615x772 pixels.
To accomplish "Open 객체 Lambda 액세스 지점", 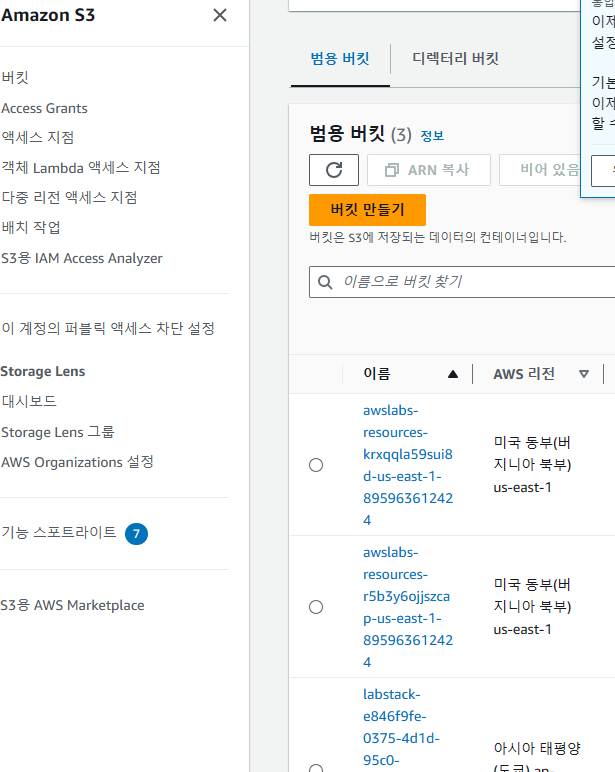I will (81, 168).
